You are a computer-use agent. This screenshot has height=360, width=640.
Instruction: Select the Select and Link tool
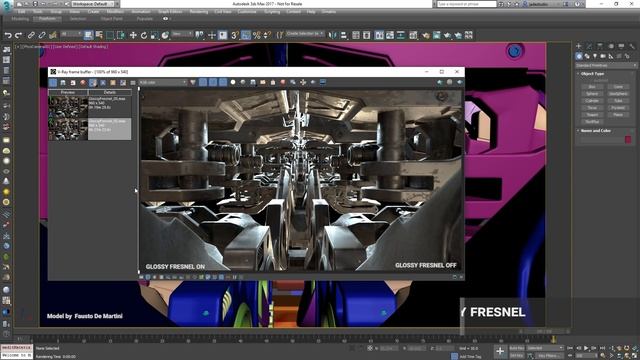31,36
